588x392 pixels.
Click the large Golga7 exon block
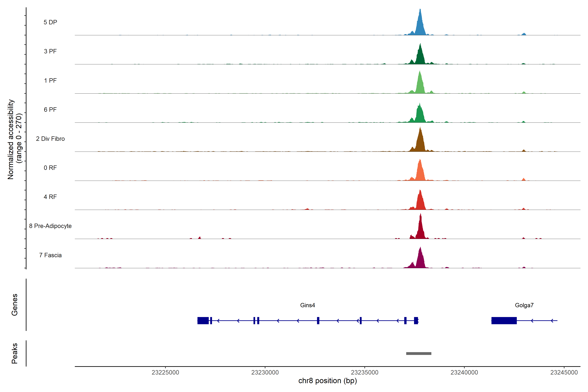pos(504,320)
